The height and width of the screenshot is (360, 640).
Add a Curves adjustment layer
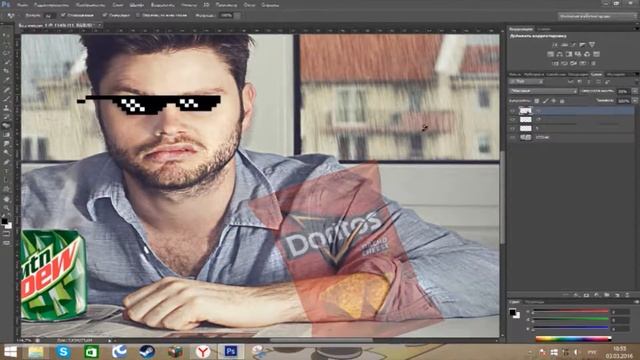point(573,45)
